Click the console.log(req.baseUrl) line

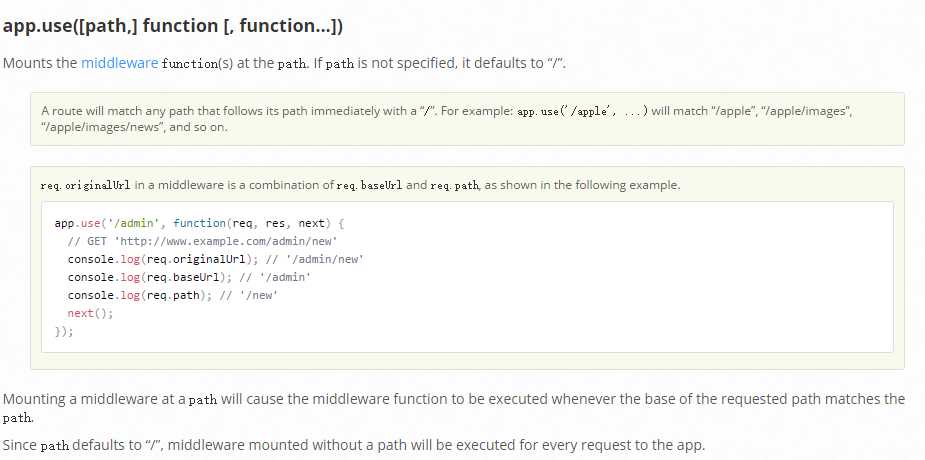point(189,277)
